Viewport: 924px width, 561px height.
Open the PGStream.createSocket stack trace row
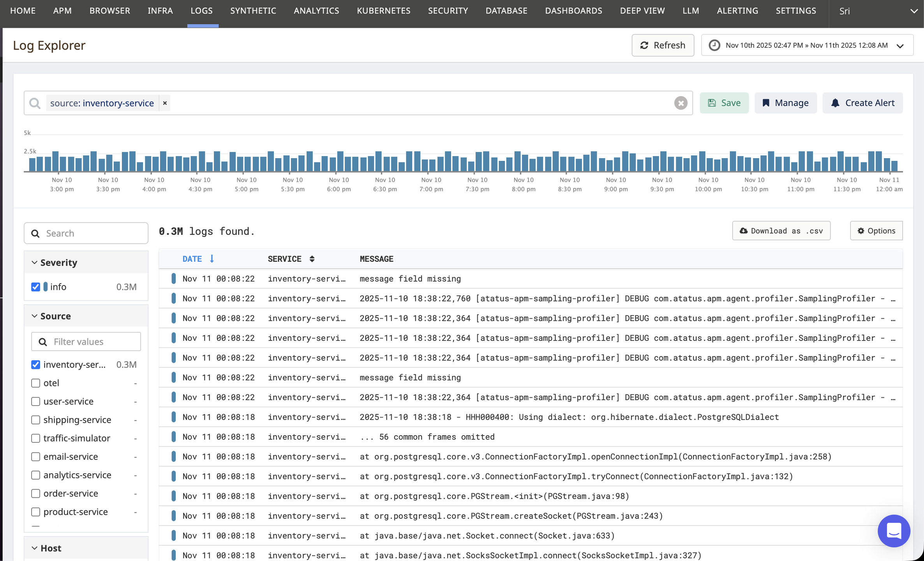(531, 516)
